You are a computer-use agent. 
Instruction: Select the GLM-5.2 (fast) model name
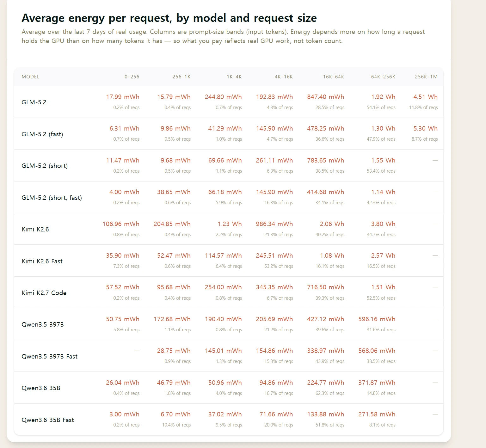click(42, 134)
